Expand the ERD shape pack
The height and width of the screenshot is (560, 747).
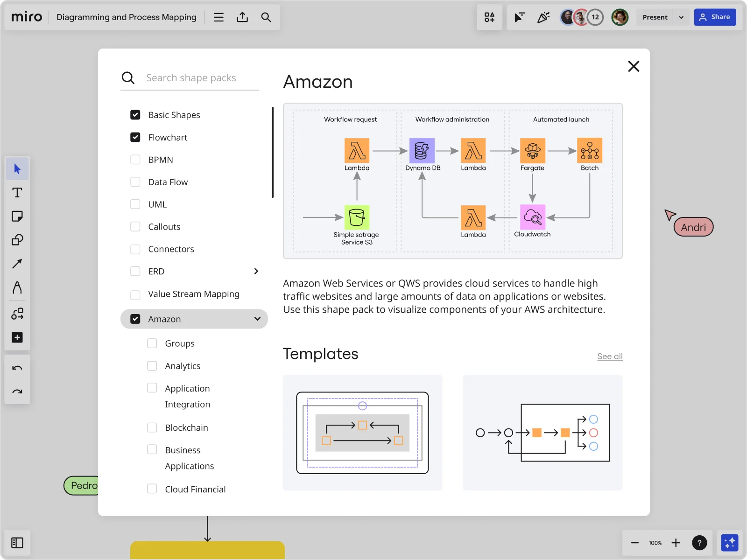(256, 271)
